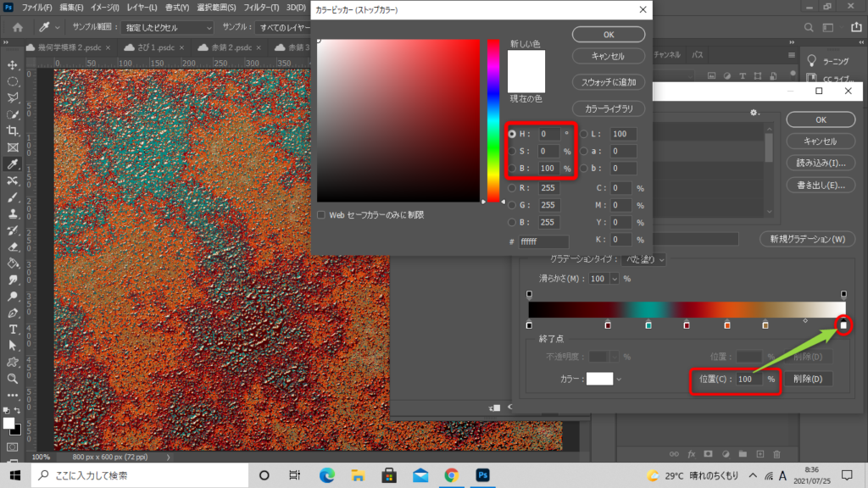Select the Horizontal Type tool
Image resolution: width=868 pixels, height=488 pixels.
pyautogui.click(x=12, y=330)
